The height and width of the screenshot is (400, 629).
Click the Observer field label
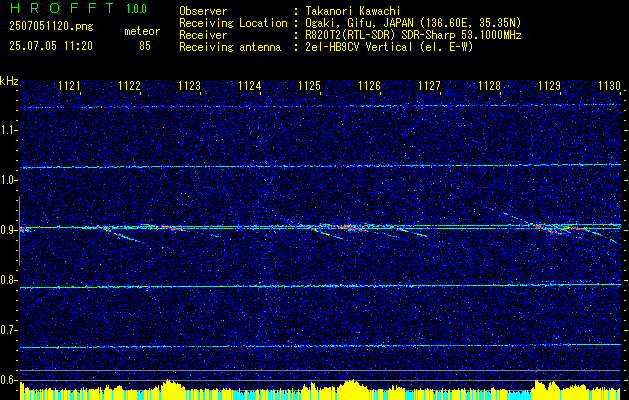[x=203, y=11]
